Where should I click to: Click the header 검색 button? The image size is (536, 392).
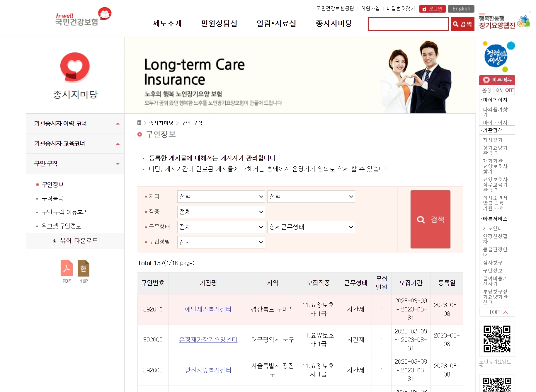[462, 24]
